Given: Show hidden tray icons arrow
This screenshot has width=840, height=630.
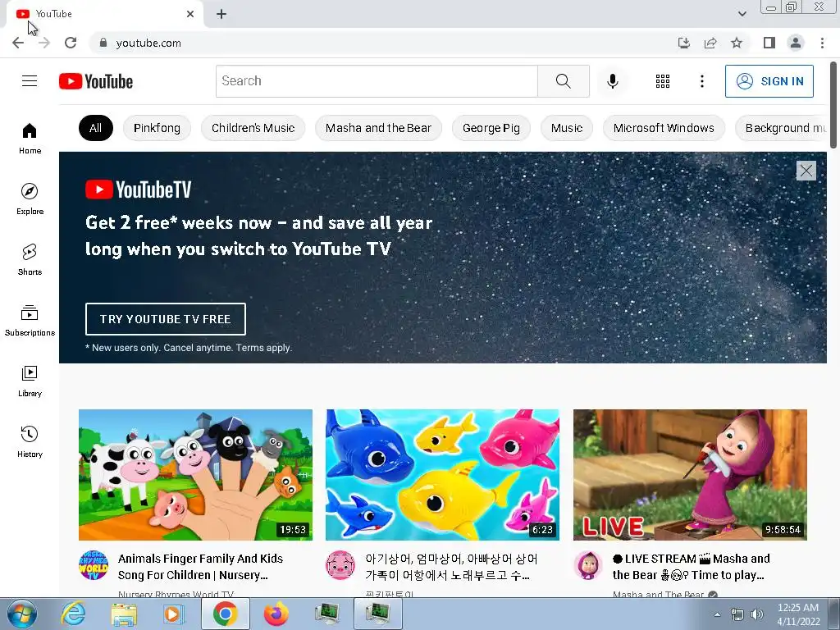Looking at the screenshot, I should (717, 614).
